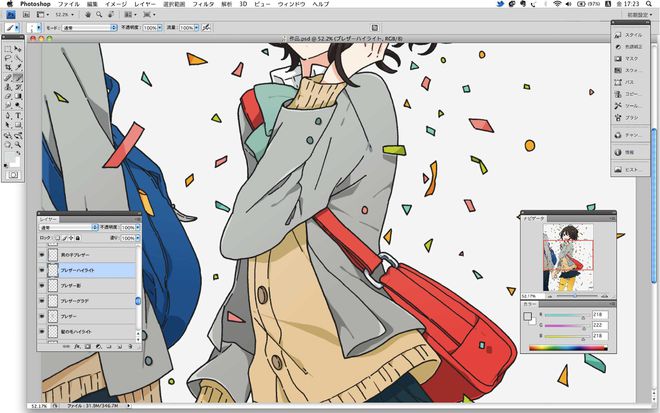Select the Gradient tool

[x=18, y=96]
